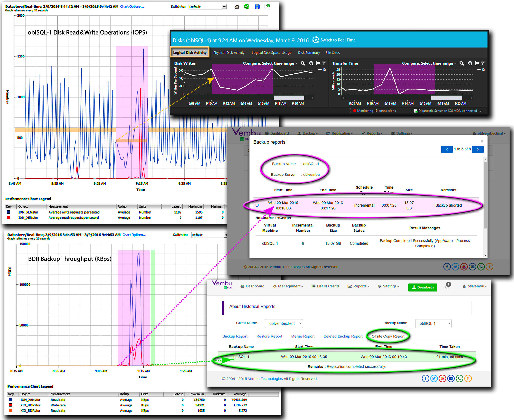Open Settings menu in Vembu BDR

click(x=389, y=286)
